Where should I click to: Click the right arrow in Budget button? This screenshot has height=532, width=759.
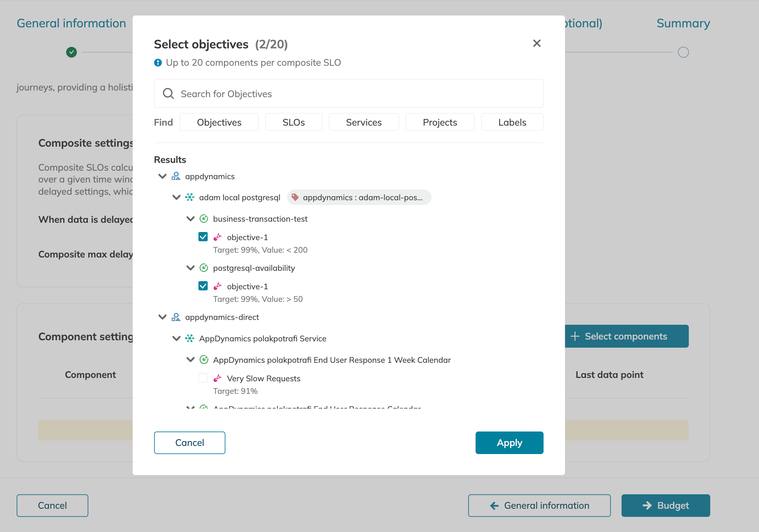(647, 506)
